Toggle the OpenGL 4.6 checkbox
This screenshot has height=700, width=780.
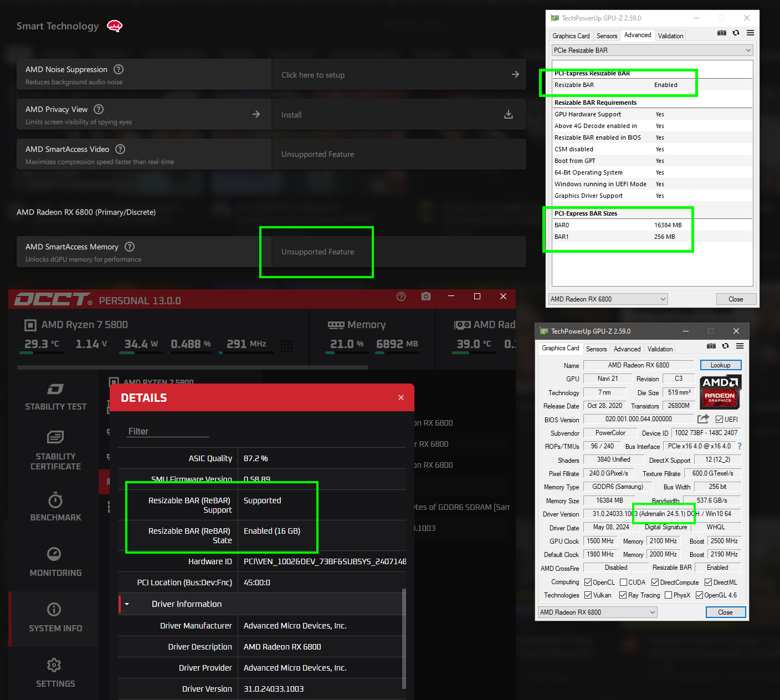(700, 595)
